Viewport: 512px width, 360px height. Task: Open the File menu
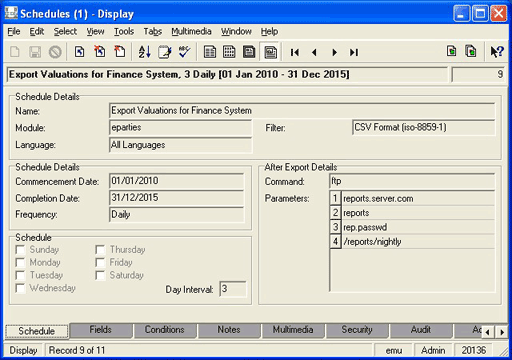(14, 31)
